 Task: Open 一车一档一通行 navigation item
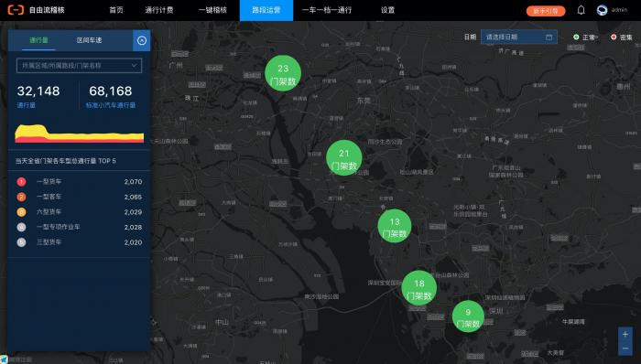(327, 10)
